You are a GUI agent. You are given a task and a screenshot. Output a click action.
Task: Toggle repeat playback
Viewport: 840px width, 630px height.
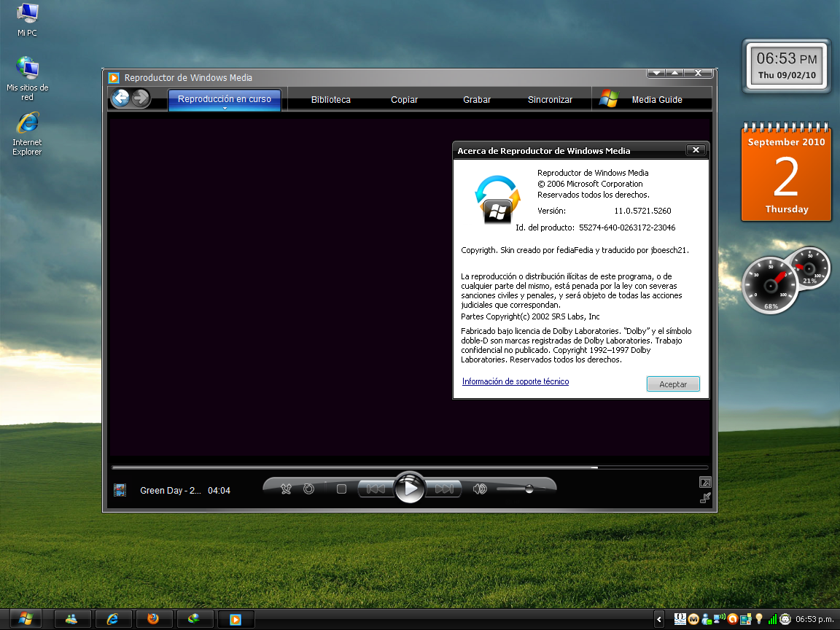coord(308,489)
